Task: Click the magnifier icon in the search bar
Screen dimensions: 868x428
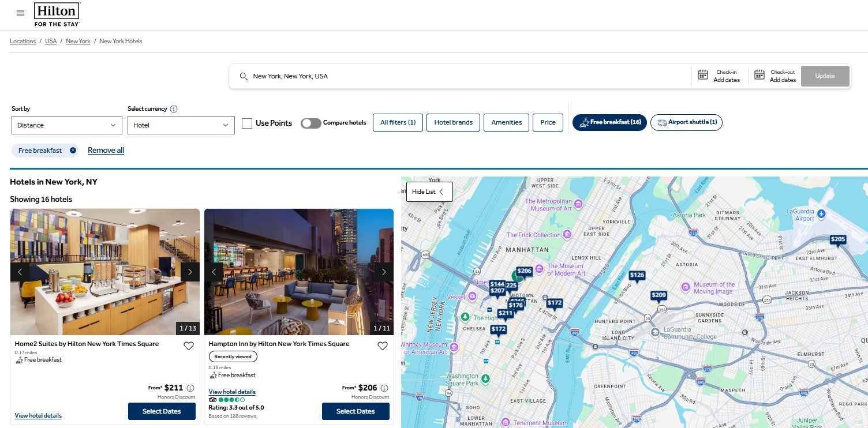Action: [244, 76]
